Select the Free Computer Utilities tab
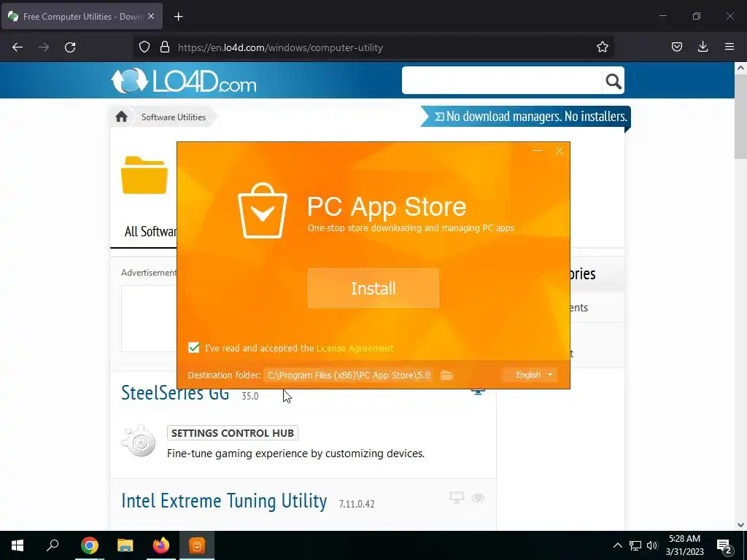The height and width of the screenshot is (560, 747). tap(82, 16)
